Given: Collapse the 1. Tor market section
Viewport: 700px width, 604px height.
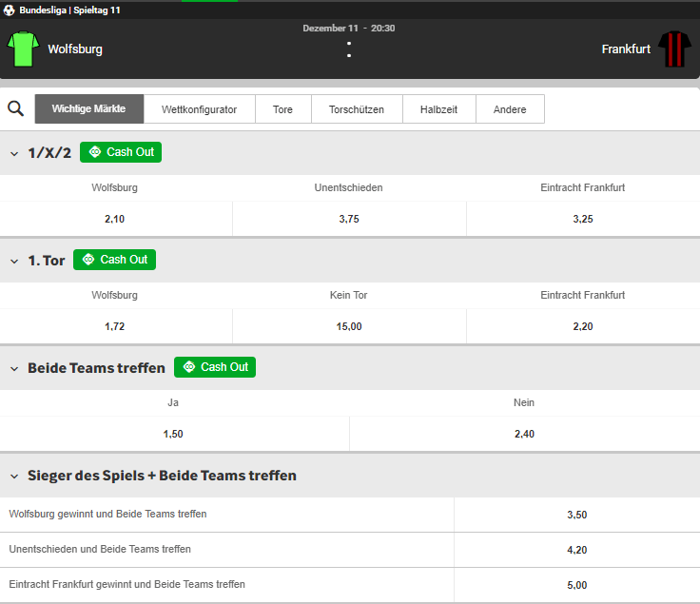Looking at the screenshot, I should tap(14, 262).
